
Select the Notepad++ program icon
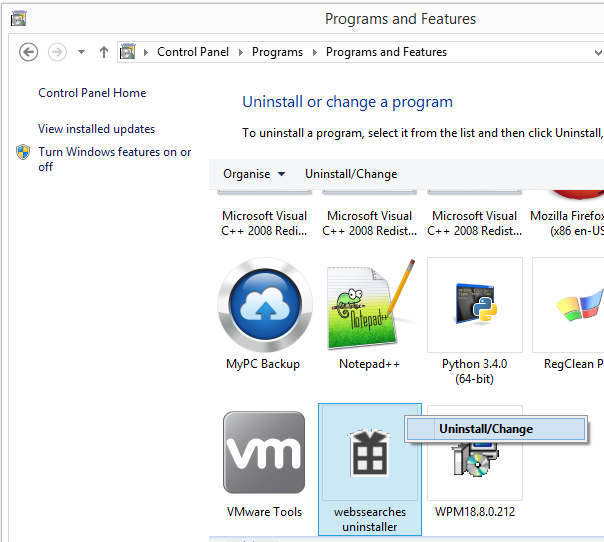tap(371, 305)
